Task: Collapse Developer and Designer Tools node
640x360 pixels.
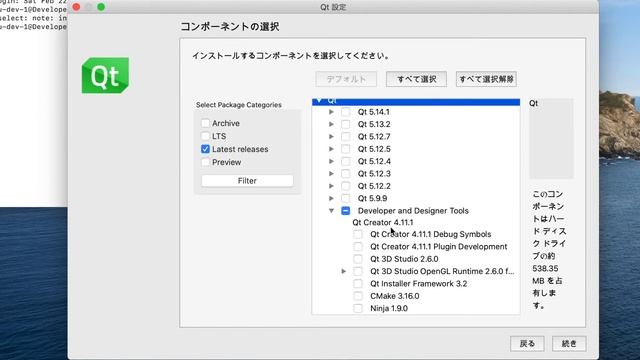Action: point(331,211)
